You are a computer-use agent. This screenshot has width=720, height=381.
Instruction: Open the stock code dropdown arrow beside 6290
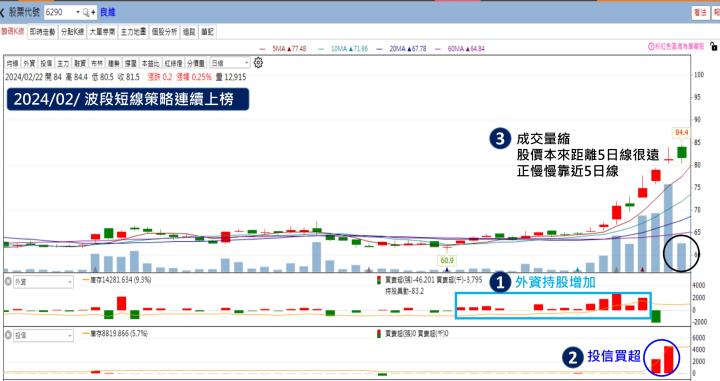[x=78, y=12]
